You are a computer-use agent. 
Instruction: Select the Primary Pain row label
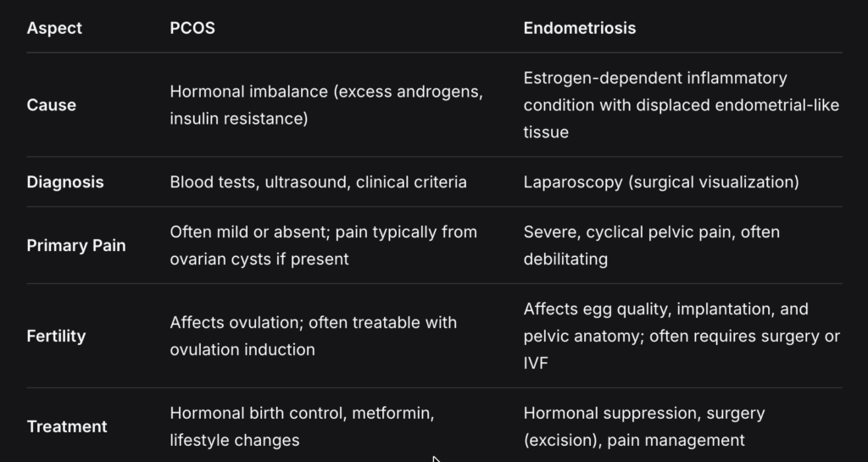point(76,246)
